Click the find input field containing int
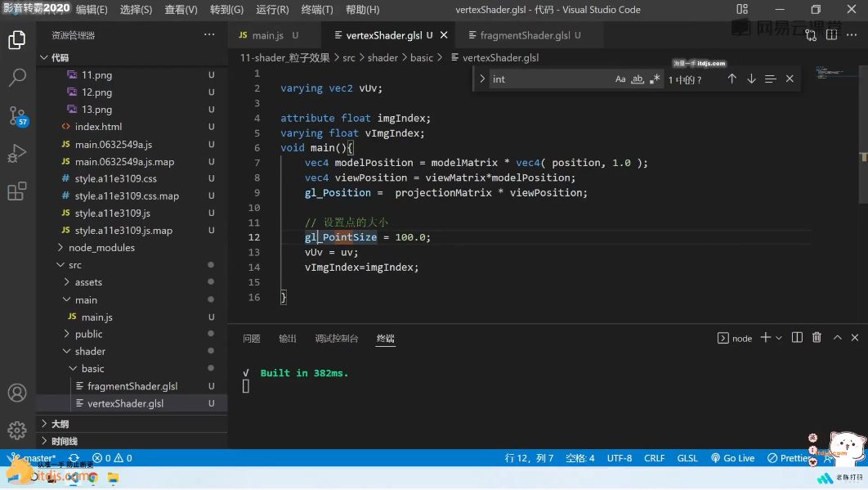 pyautogui.click(x=551, y=79)
